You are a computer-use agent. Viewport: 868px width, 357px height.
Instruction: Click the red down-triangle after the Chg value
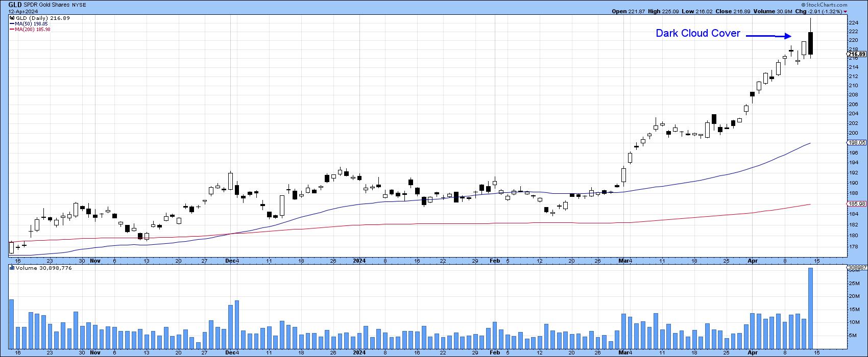[x=845, y=11]
